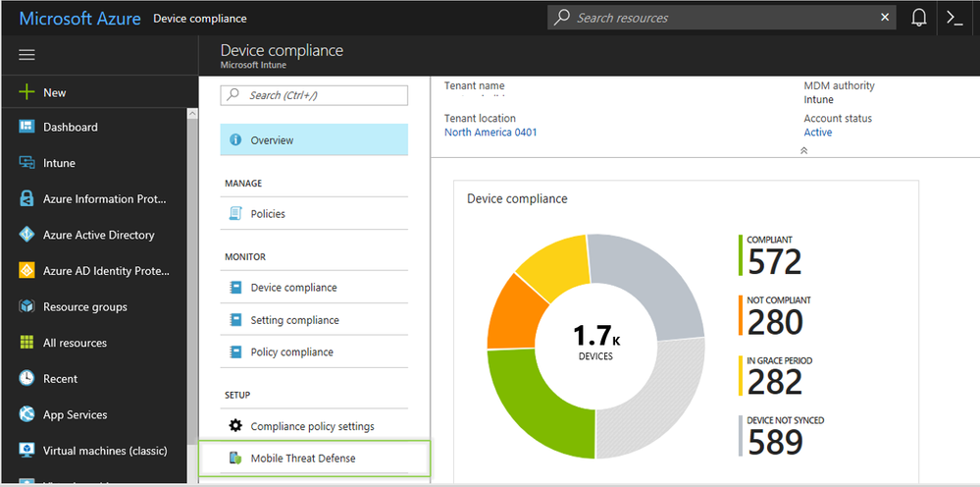Collapse the tenant details double chevron
This screenshot has width=980, height=487.
(803, 150)
